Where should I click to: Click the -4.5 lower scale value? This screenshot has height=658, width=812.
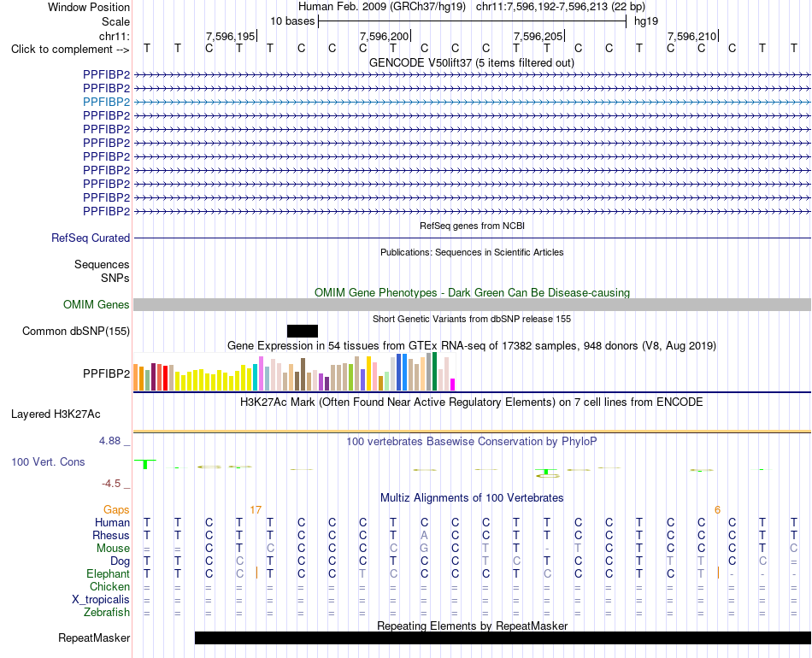(x=111, y=484)
